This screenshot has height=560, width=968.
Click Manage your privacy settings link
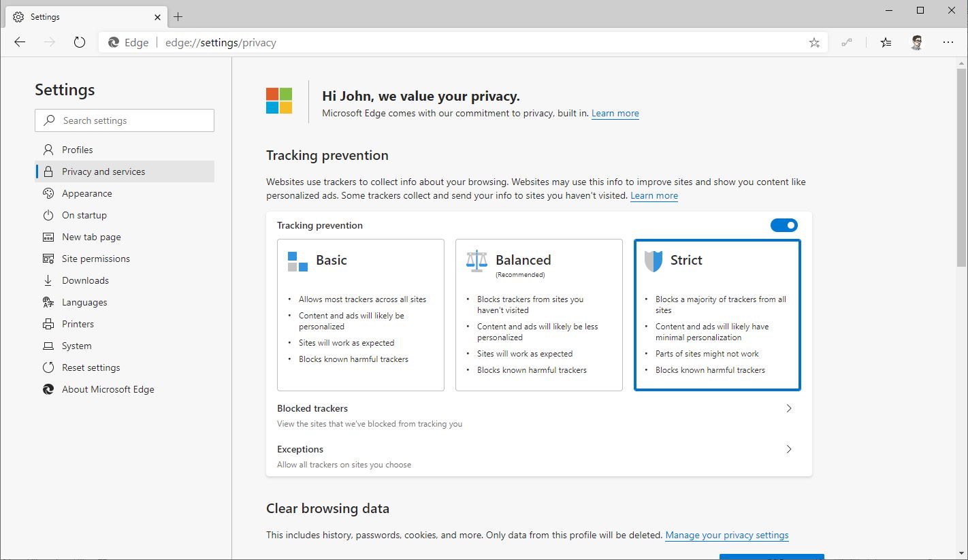click(726, 535)
